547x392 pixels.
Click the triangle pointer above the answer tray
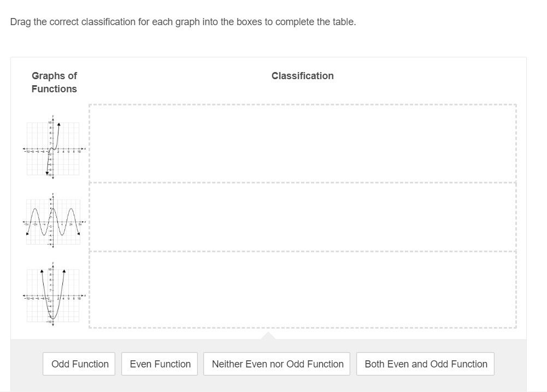268,335
